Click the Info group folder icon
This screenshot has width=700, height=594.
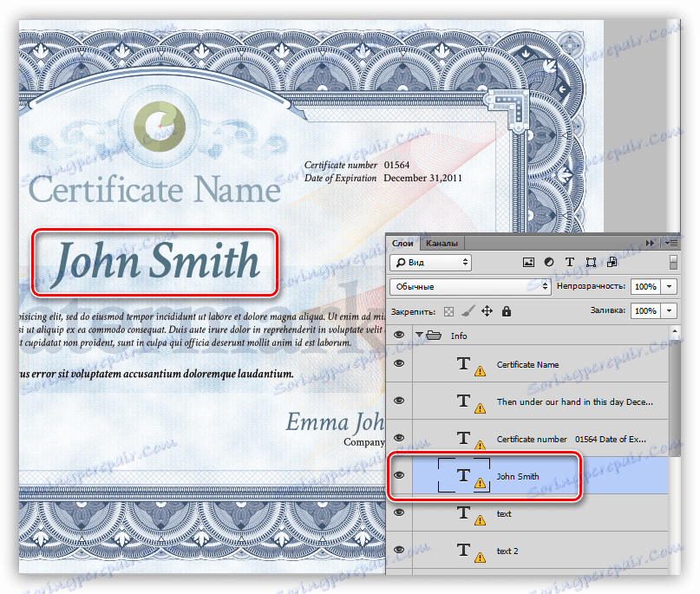point(434,336)
